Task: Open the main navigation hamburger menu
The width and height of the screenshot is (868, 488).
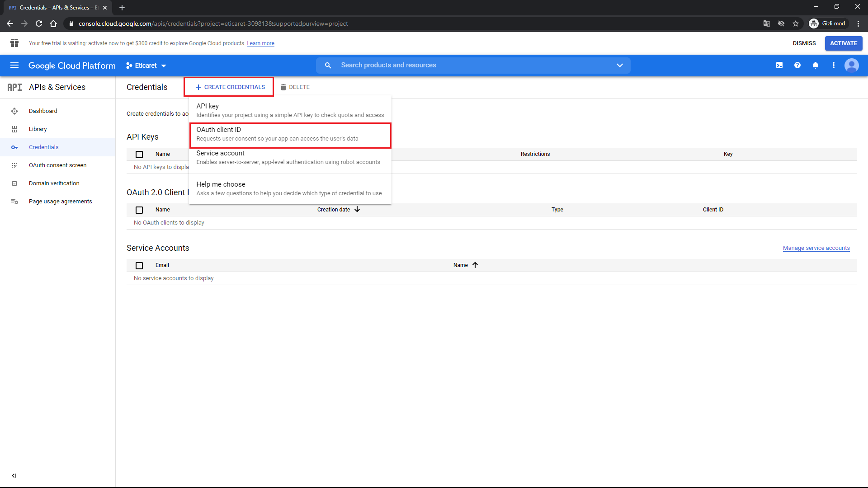Action: click(x=14, y=66)
